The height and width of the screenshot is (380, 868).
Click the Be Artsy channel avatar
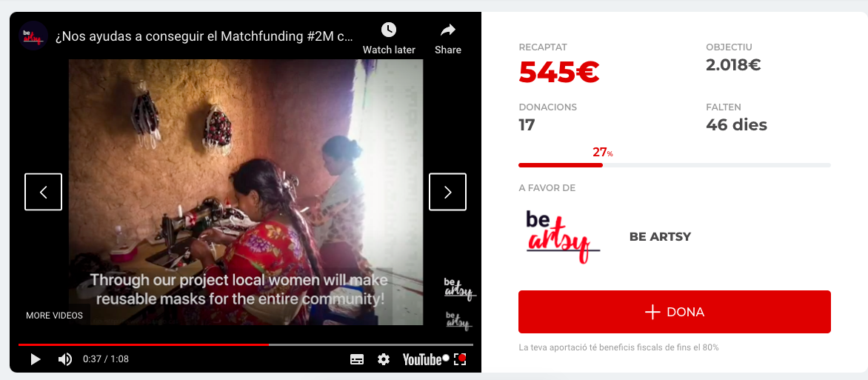33,36
